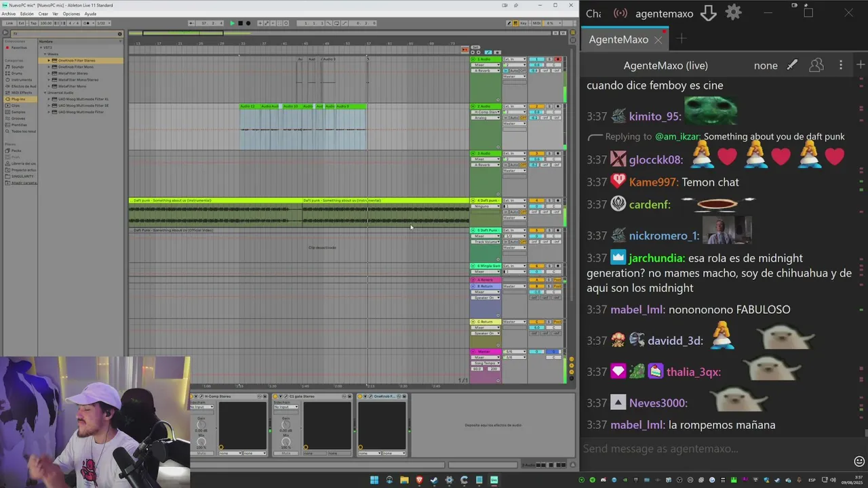Click the chat message input field
Image resolution: width=868 pixels, height=488 pixels.
(715, 449)
